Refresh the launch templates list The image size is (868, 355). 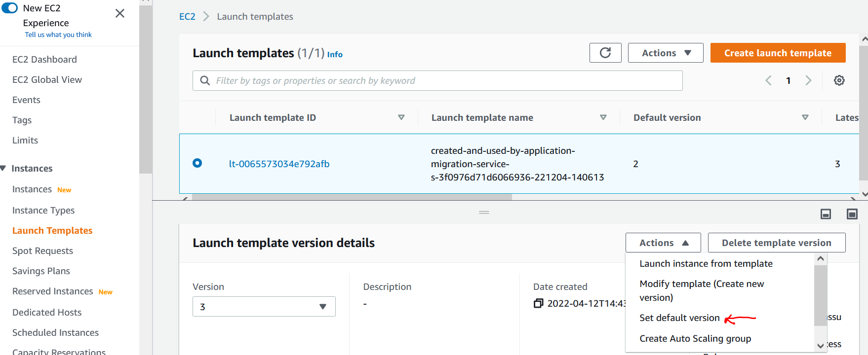[605, 53]
